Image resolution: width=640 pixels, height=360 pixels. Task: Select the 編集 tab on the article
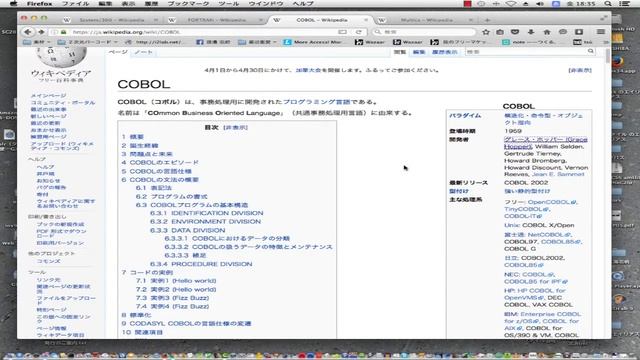pyautogui.click(x=418, y=52)
